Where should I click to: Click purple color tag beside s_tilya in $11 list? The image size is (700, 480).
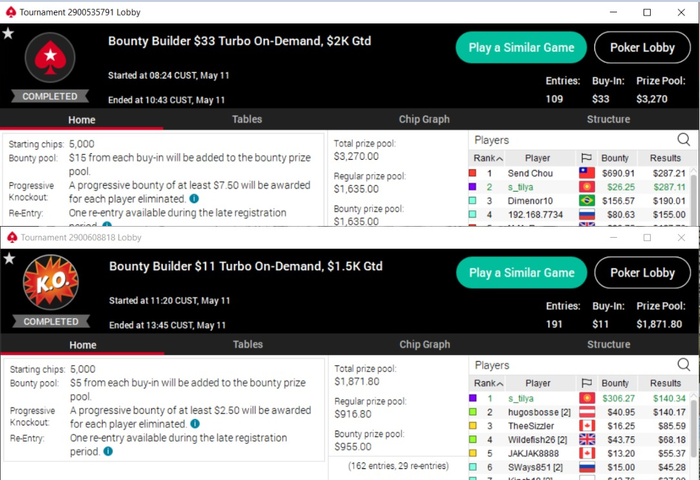coord(473,398)
